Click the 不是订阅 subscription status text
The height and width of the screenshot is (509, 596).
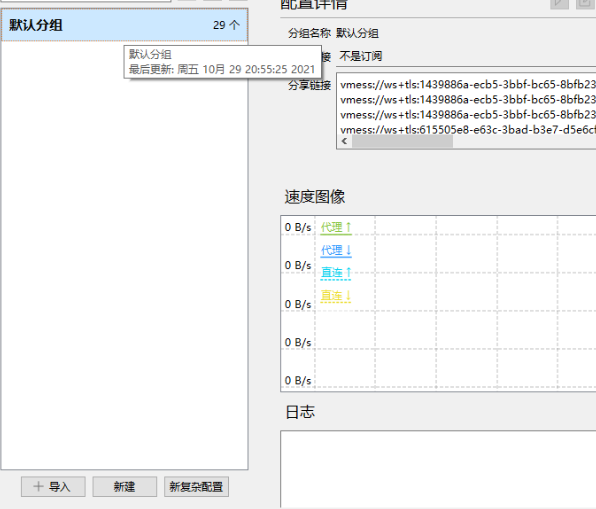point(360,56)
